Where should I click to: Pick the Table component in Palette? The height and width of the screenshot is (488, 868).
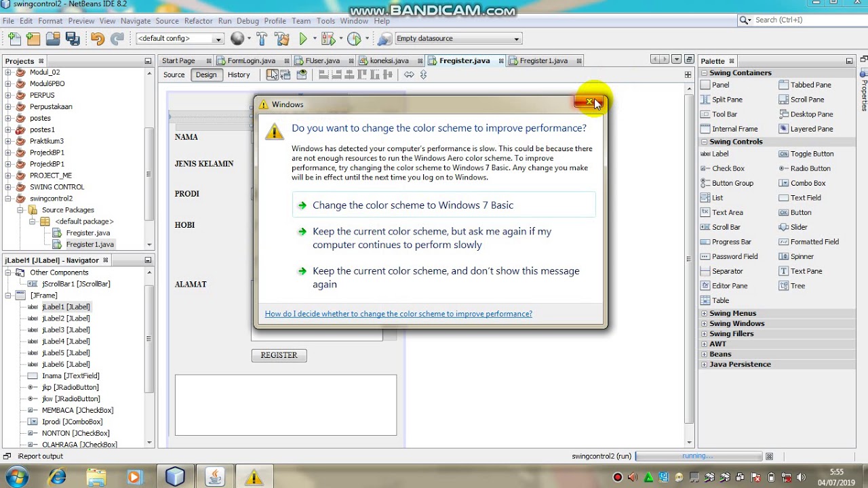coord(715,300)
